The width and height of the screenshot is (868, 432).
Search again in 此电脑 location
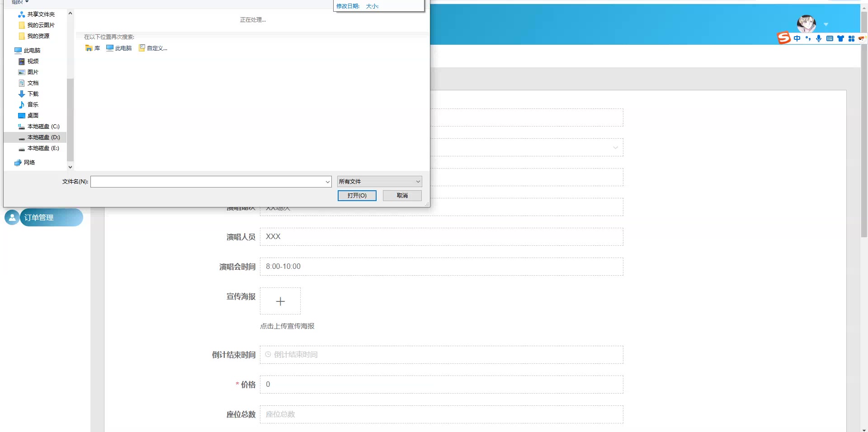119,48
